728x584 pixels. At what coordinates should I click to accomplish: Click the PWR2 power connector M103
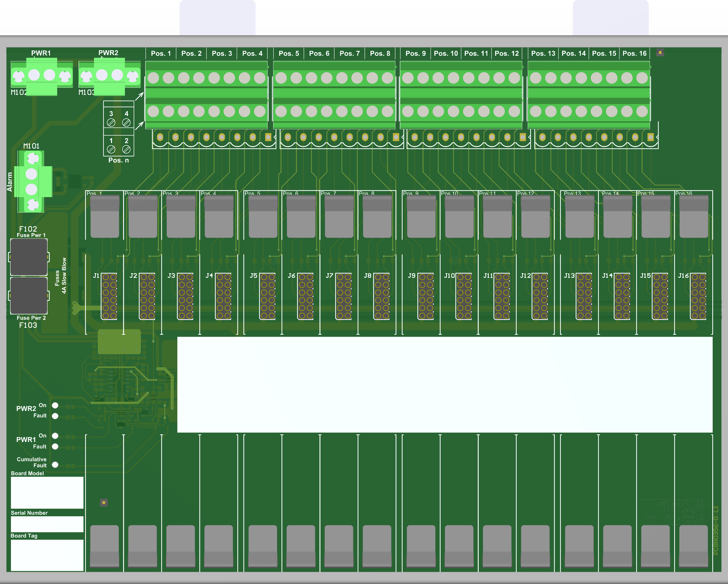pyautogui.click(x=110, y=77)
